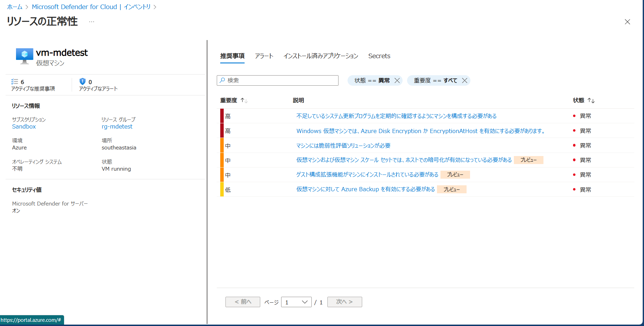Remove the 状態 == 異常 filter
This screenshot has height=326, width=644.
click(x=397, y=80)
